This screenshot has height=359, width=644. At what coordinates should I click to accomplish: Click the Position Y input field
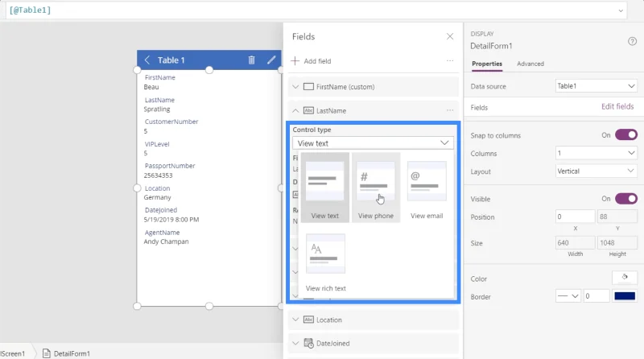click(x=617, y=217)
